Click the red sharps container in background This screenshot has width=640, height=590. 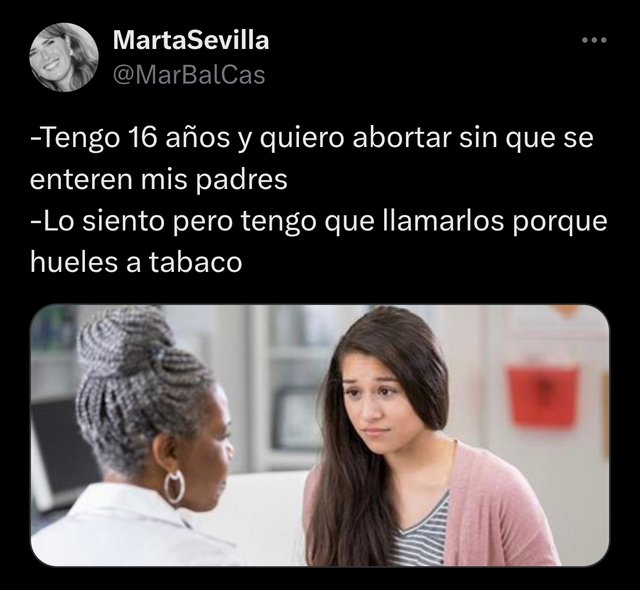point(543,396)
